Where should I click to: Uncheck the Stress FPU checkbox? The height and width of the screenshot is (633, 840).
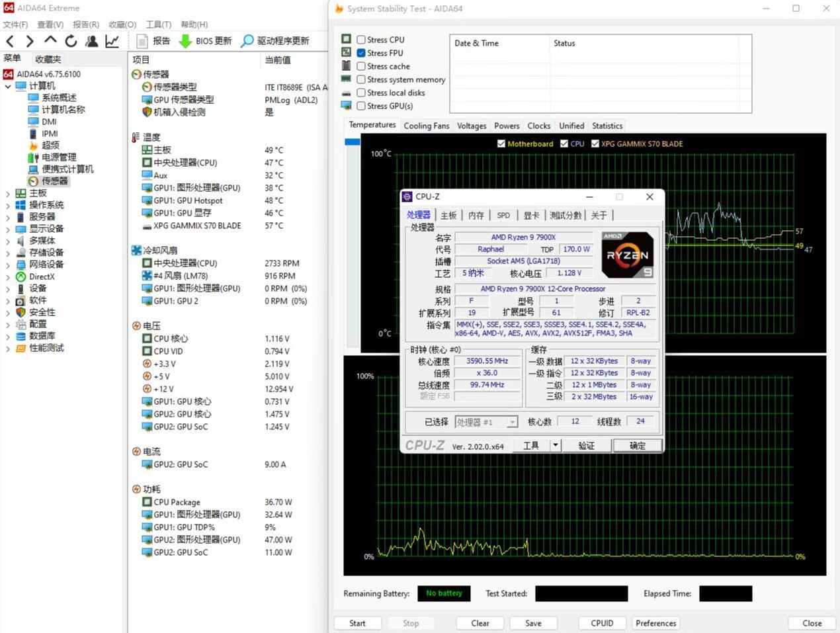(x=361, y=53)
